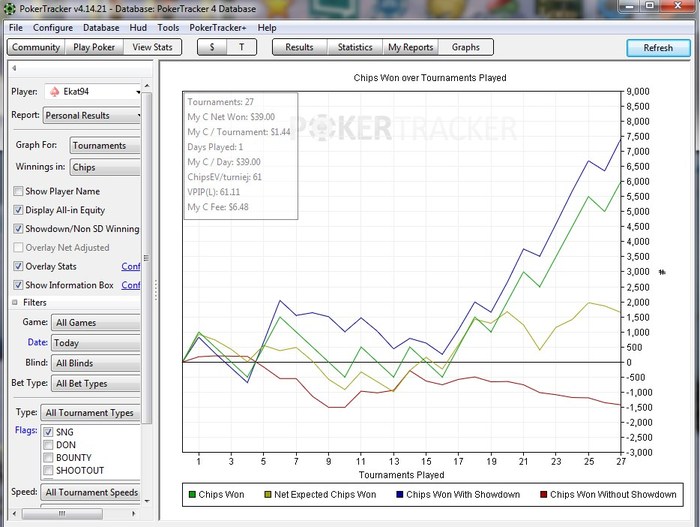Viewport: 700px width, 527px height.
Task: Click 'Chips Won over Tournaments Played' chart title
Action: click(x=430, y=78)
